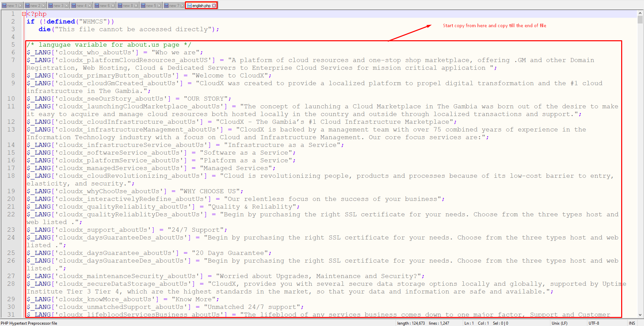Screen dimensions: 644x326
Task: Click the UTF-8 encoding status field
Action: 594,323
